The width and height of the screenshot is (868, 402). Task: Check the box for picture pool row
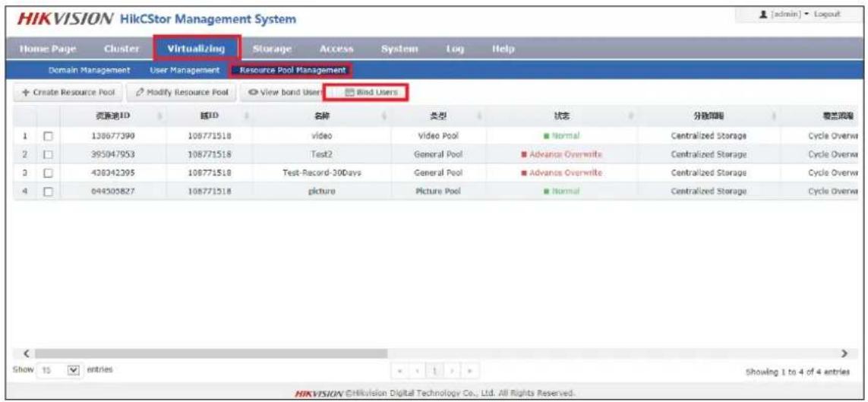[48, 192]
